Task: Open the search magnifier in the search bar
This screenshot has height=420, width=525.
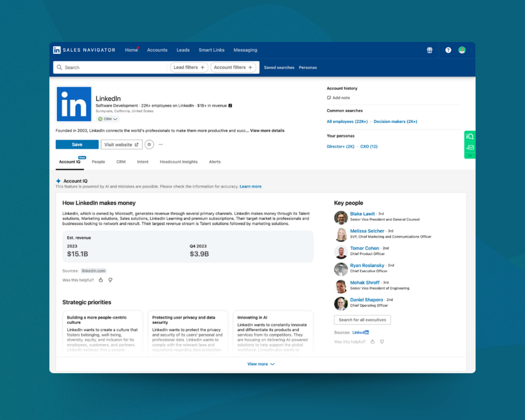Action: (59, 67)
